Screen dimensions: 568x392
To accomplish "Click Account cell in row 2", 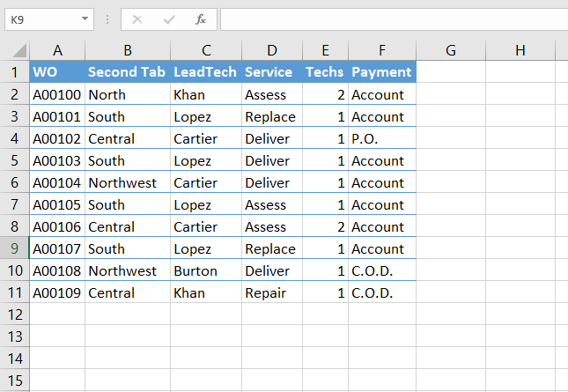I will [382, 94].
